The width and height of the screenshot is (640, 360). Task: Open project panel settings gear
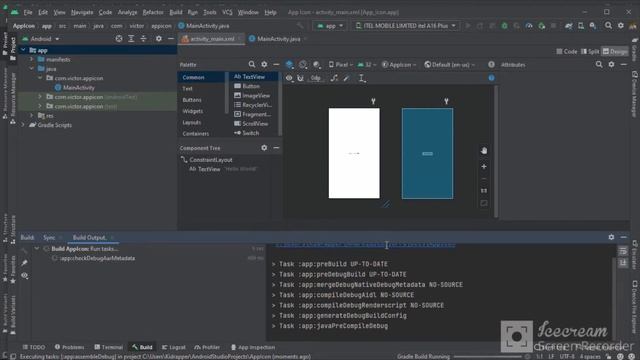pos(158,39)
